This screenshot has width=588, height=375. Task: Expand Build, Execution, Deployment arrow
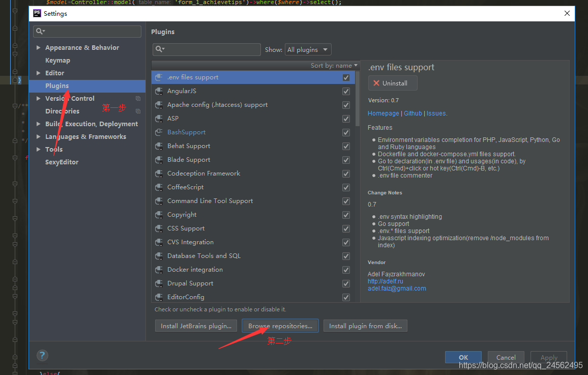(38, 124)
